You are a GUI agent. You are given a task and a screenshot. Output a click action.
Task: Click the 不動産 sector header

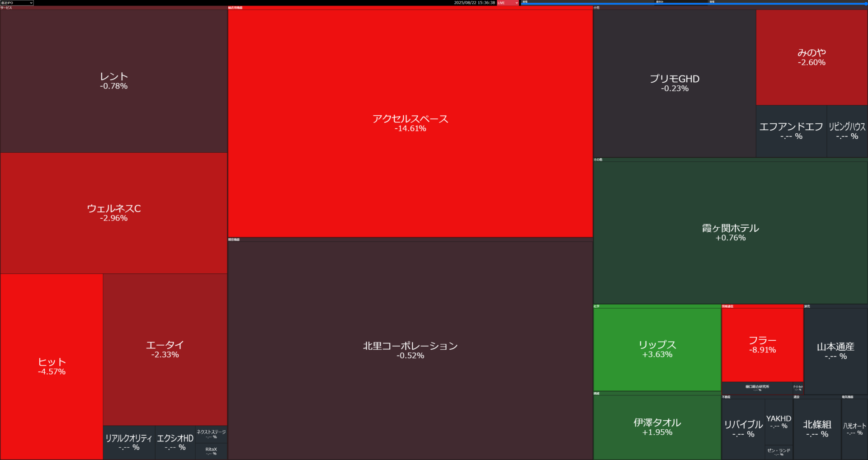tap(757, 397)
